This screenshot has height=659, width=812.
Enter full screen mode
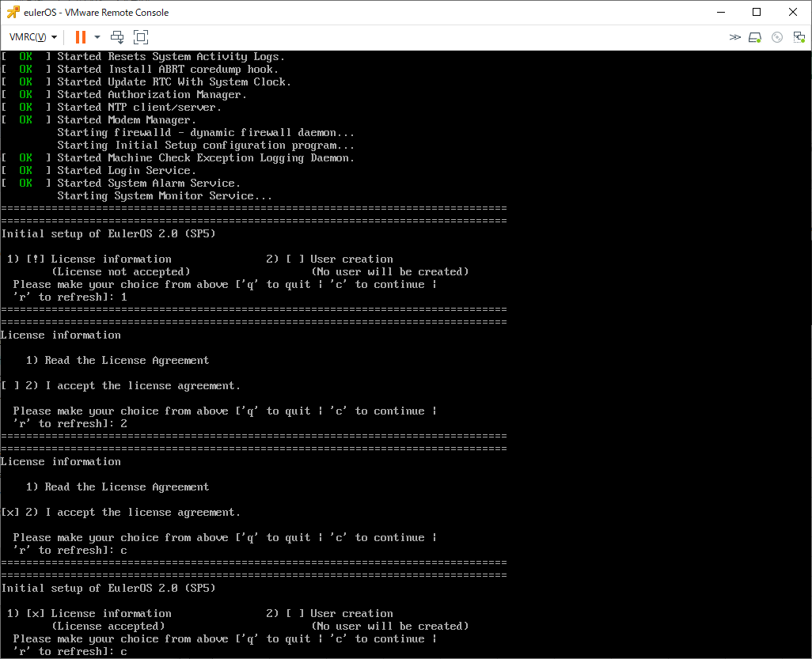pyautogui.click(x=141, y=37)
